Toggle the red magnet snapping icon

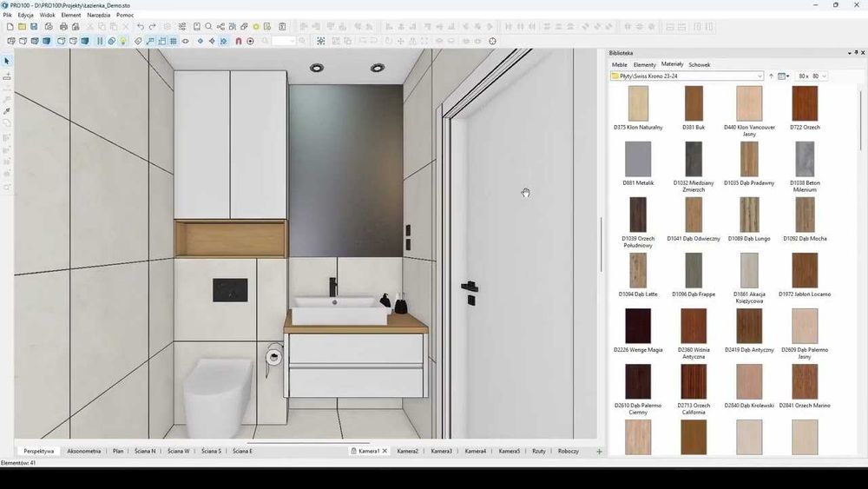pyautogui.click(x=239, y=41)
